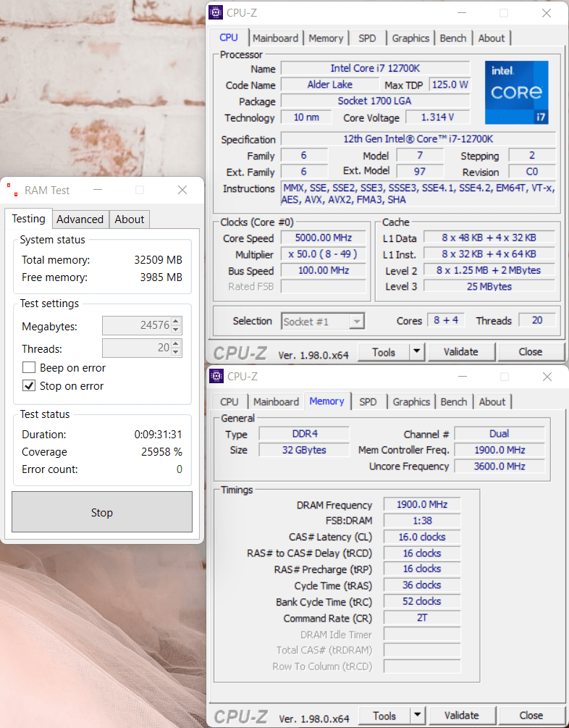Uncheck Stop on error checkbox

pyautogui.click(x=29, y=386)
